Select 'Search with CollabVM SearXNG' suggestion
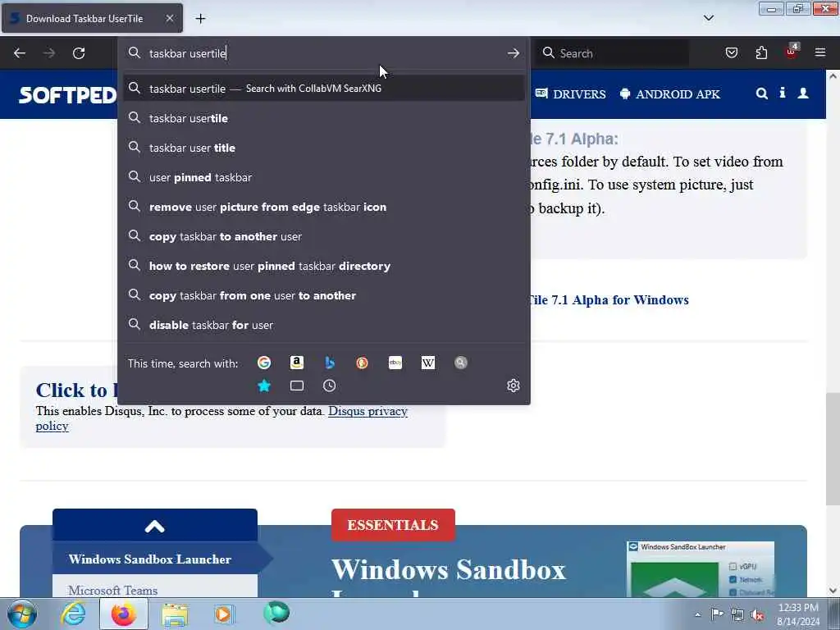The height and width of the screenshot is (630, 840). click(324, 89)
